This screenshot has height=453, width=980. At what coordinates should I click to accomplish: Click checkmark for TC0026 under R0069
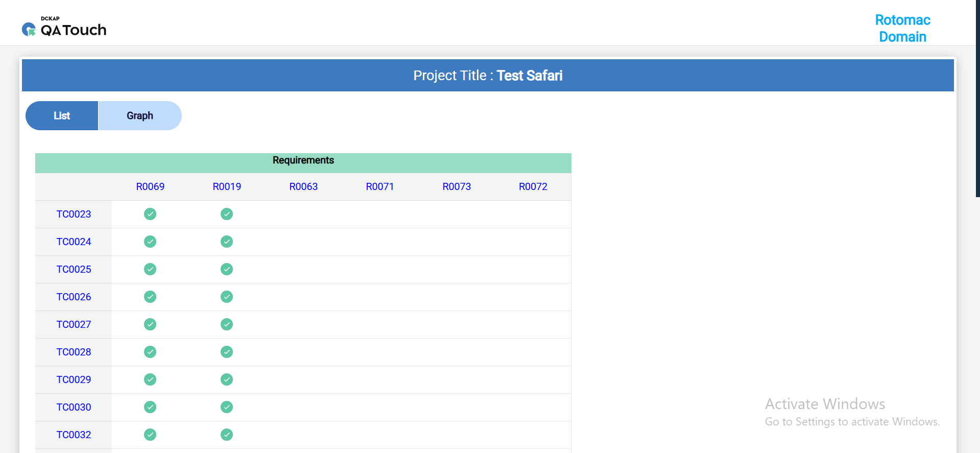point(150,297)
